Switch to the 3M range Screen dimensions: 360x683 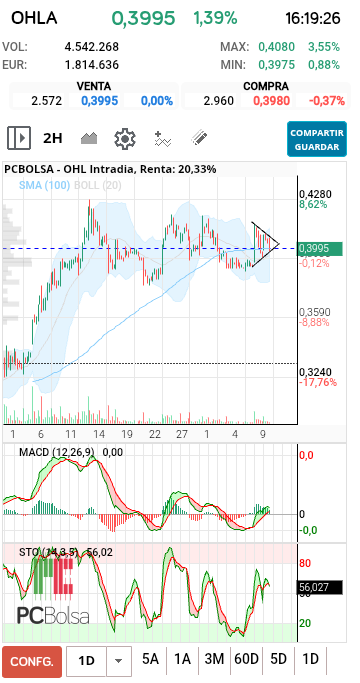pyautogui.click(x=214, y=659)
